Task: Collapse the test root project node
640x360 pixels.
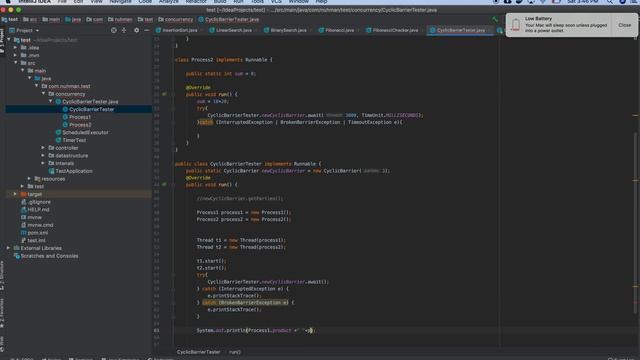Action: coord(9,40)
